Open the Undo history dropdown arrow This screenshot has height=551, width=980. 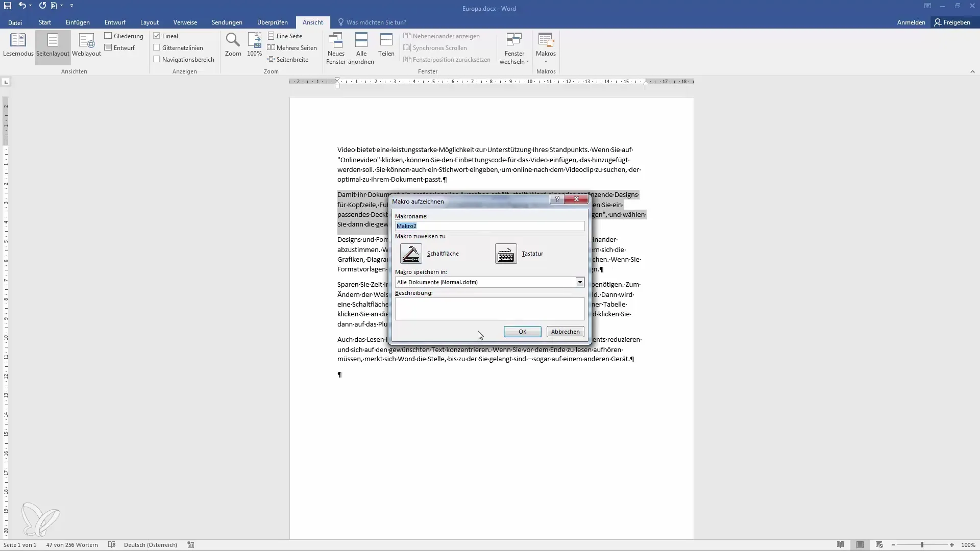point(31,6)
